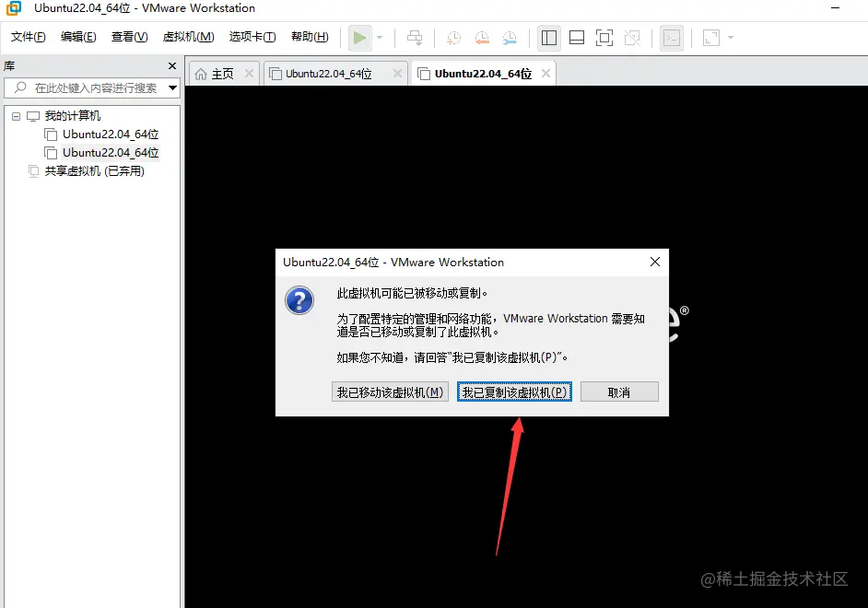Close the inactive Ubuntu22.04_64位 tab
The width and height of the screenshot is (868, 608).
click(x=397, y=73)
